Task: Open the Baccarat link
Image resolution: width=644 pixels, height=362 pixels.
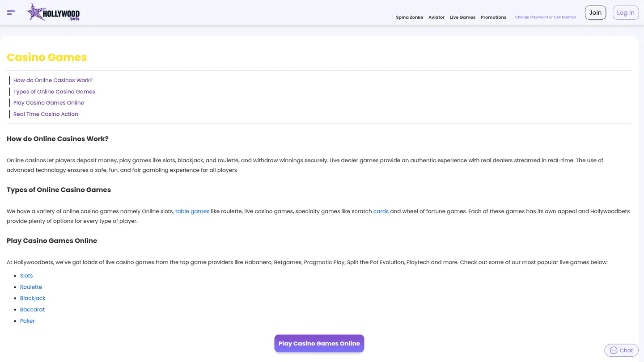Action: pyautogui.click(x=32, y=309)
